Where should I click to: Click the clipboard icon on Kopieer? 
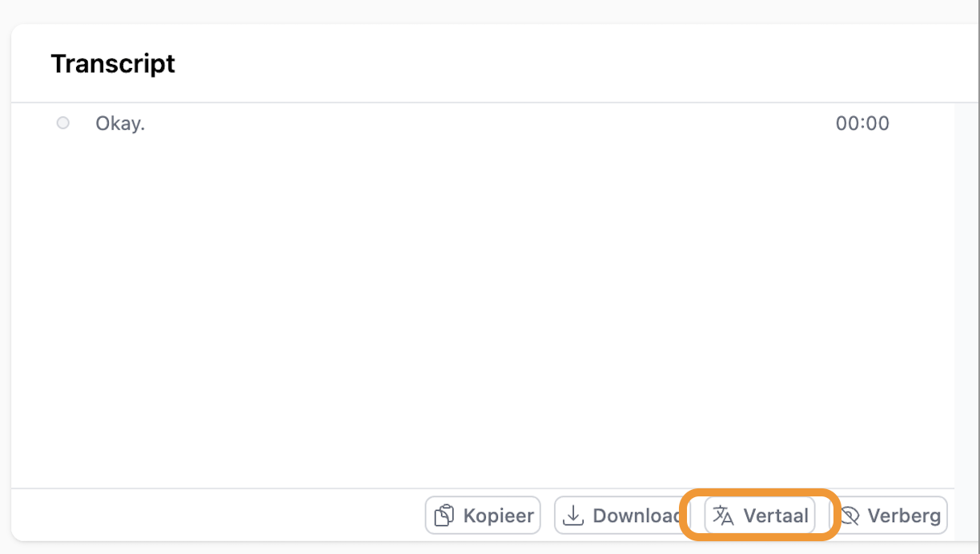444,516
